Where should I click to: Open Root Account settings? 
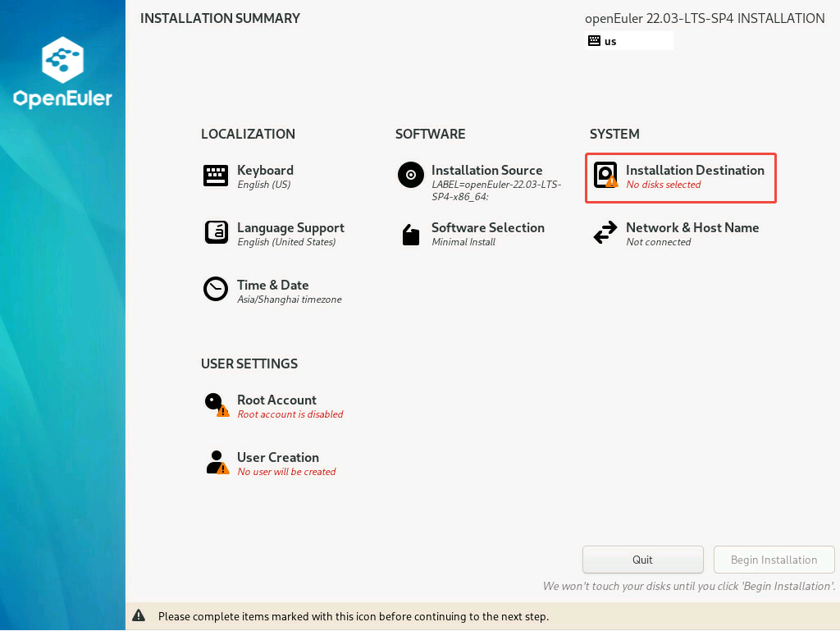point(276,400)
